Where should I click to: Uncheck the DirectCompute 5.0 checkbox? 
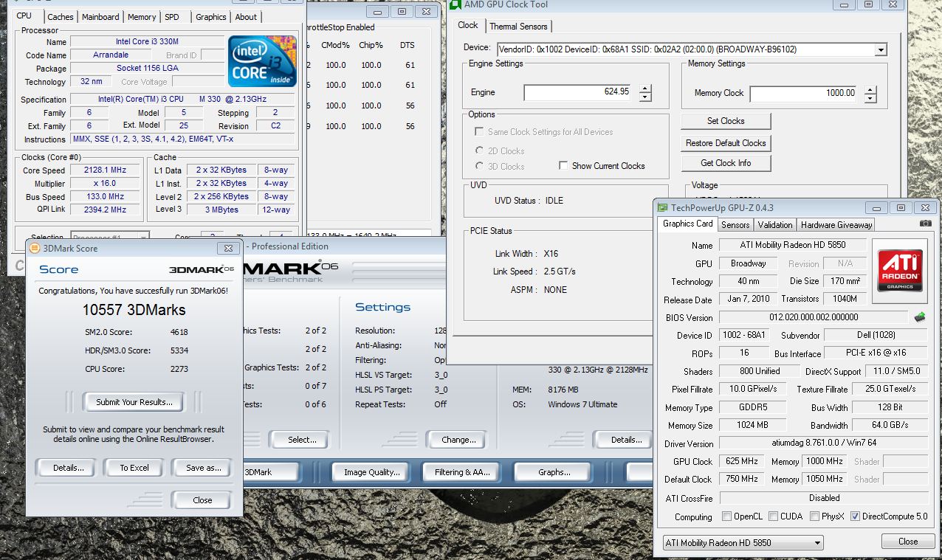[x=856, y=516]
